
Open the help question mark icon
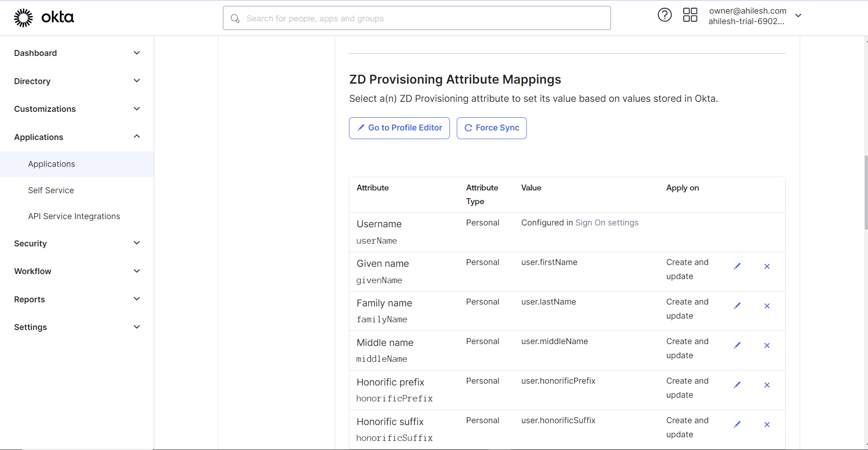tap(664, 15)
